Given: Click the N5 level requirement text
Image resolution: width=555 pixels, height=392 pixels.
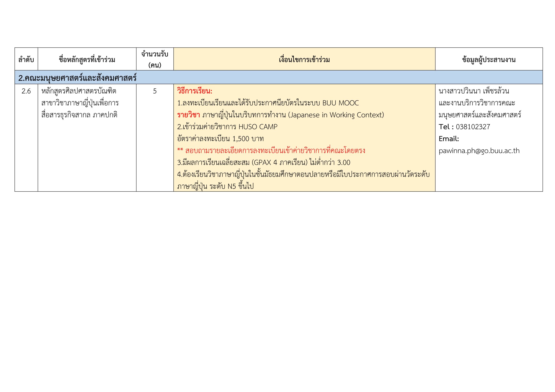Looking at the screenshot, I should [x=232, y=187].
